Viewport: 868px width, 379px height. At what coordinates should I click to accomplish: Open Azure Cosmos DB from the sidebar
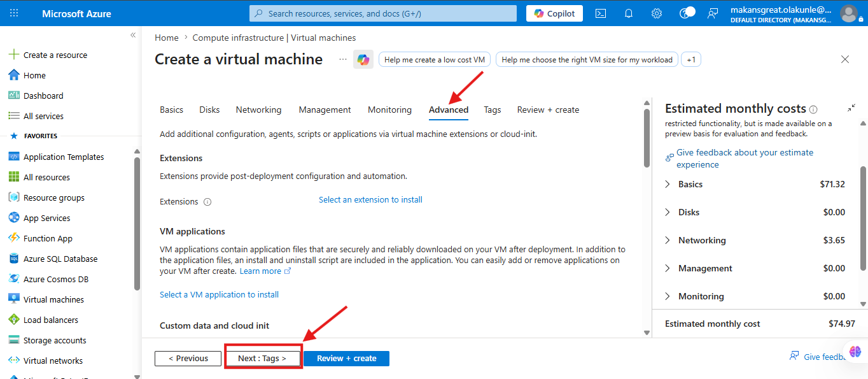tap(56, 279)
